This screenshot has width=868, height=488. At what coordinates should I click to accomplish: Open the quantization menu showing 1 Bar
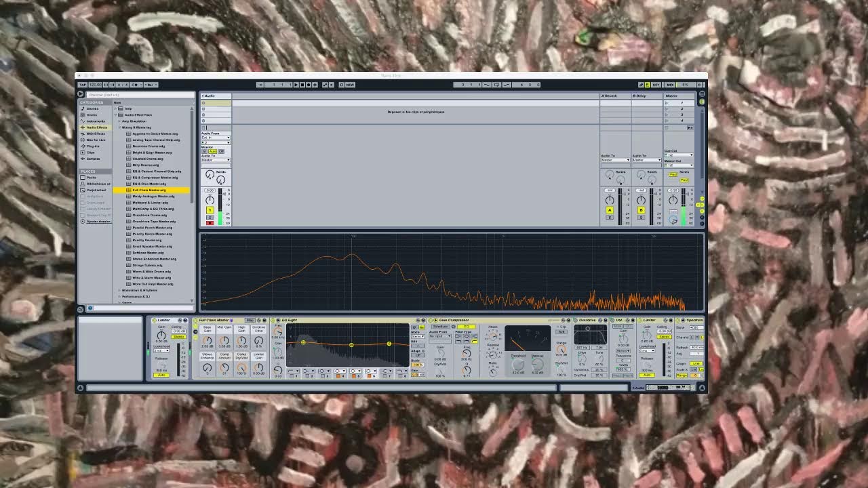point(151,85)
